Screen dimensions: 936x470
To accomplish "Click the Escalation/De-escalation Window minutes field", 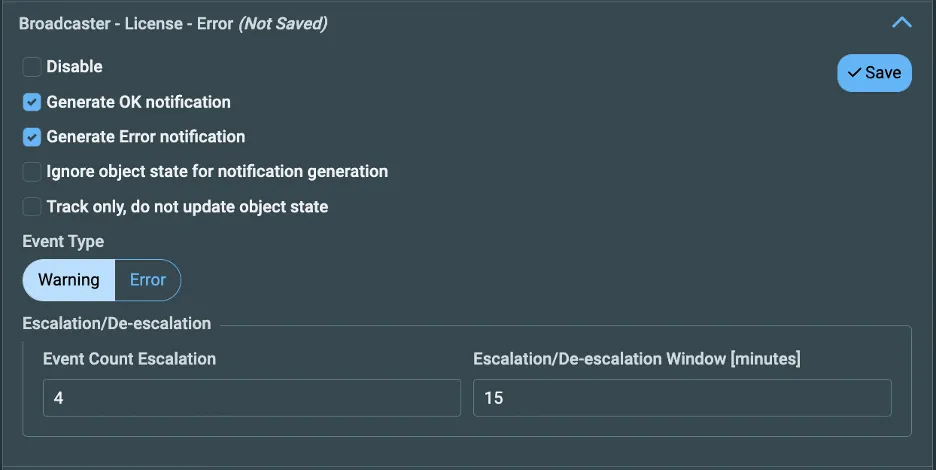I will pos(682,398).
